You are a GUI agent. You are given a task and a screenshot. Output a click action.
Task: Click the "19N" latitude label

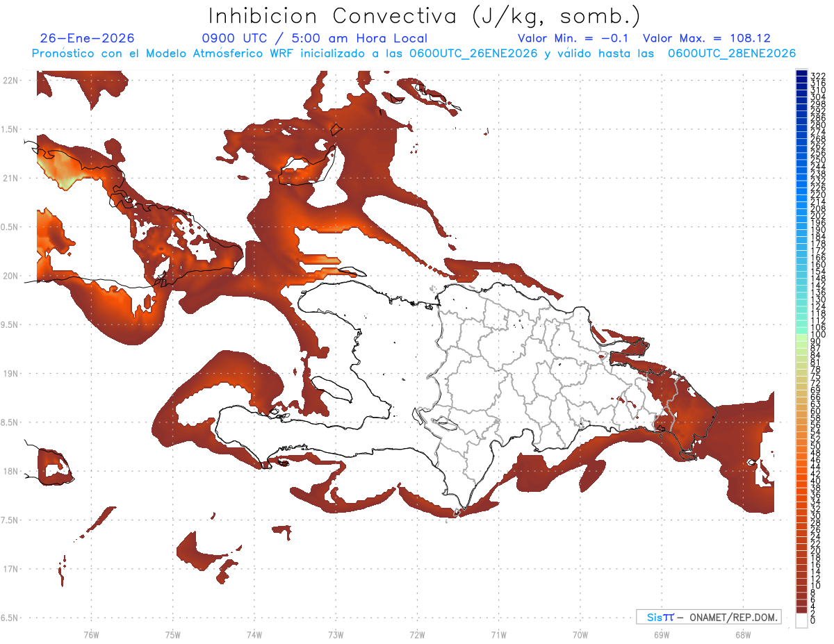pos(11,374)
